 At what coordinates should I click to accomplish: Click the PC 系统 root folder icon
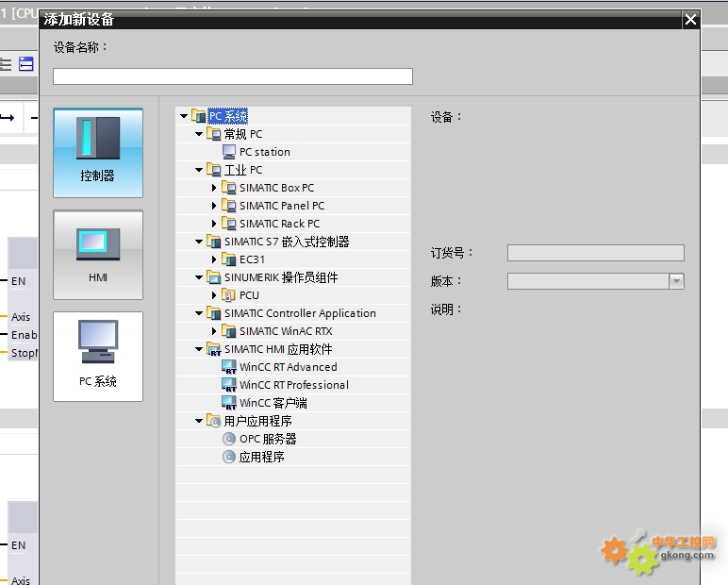pyautogui.click(x=199, y=116)
